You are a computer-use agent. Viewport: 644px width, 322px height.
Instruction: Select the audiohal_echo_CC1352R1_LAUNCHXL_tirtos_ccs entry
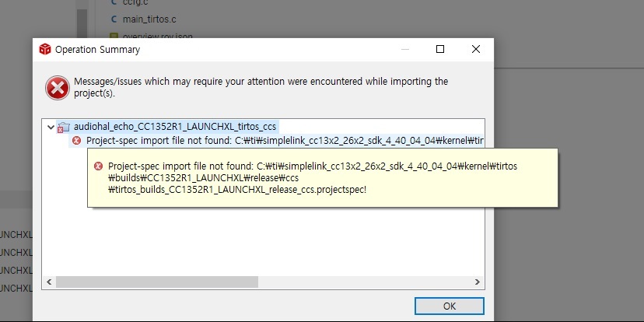click(x=175, y=126)
